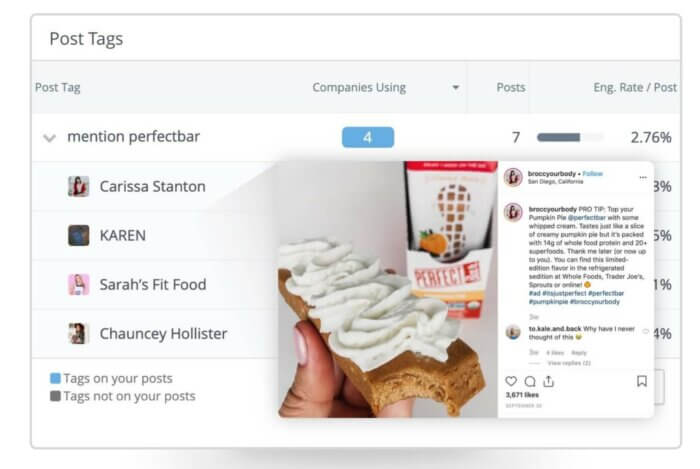
Task: Sort by Eng. Rate / Post column
Action: [x=635, y=87]
